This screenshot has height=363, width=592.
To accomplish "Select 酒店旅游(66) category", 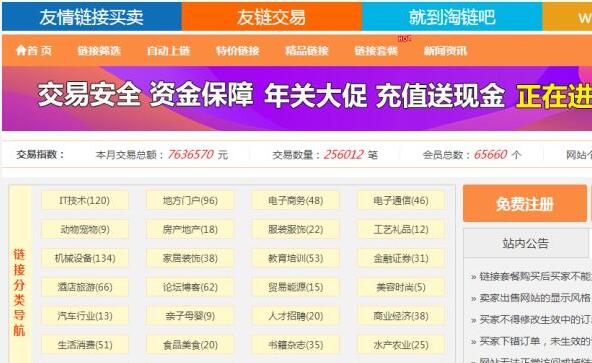I will point(85,287).
